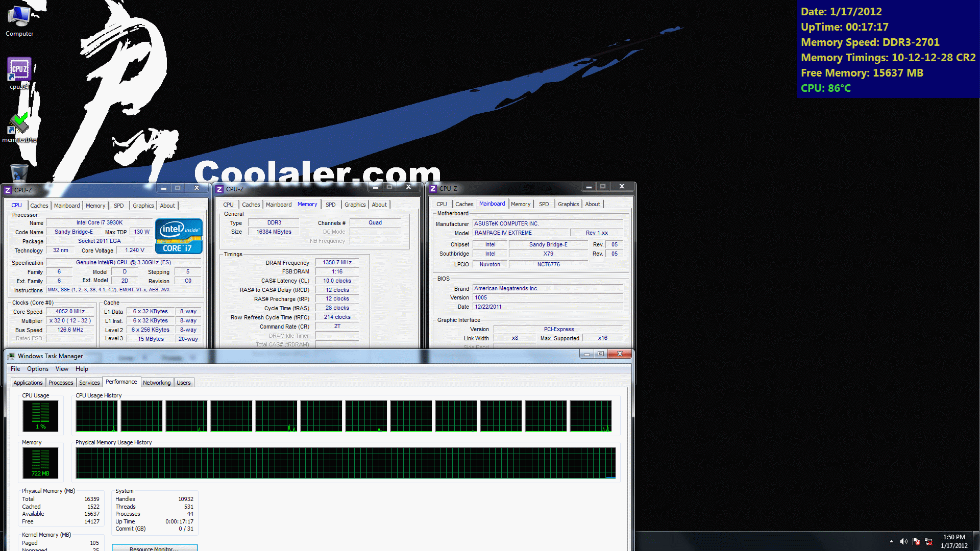Launch the cpuz64 desktop shortcut
This screenshot has height=551, width=980.
point(19,72)
